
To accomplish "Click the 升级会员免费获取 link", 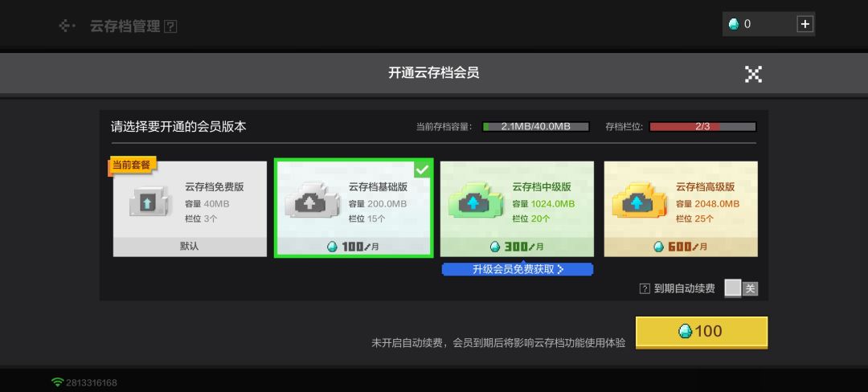I will [518, 269].
